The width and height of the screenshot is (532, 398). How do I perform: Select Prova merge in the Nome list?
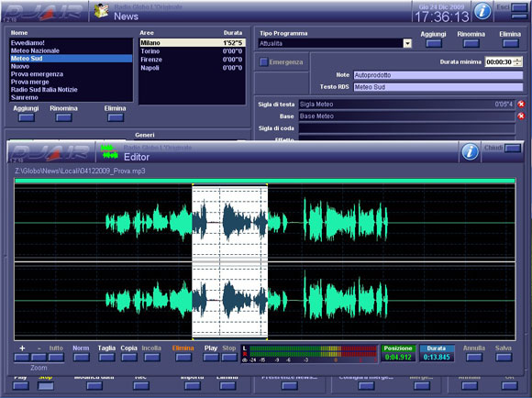click(x=72, y=82)
